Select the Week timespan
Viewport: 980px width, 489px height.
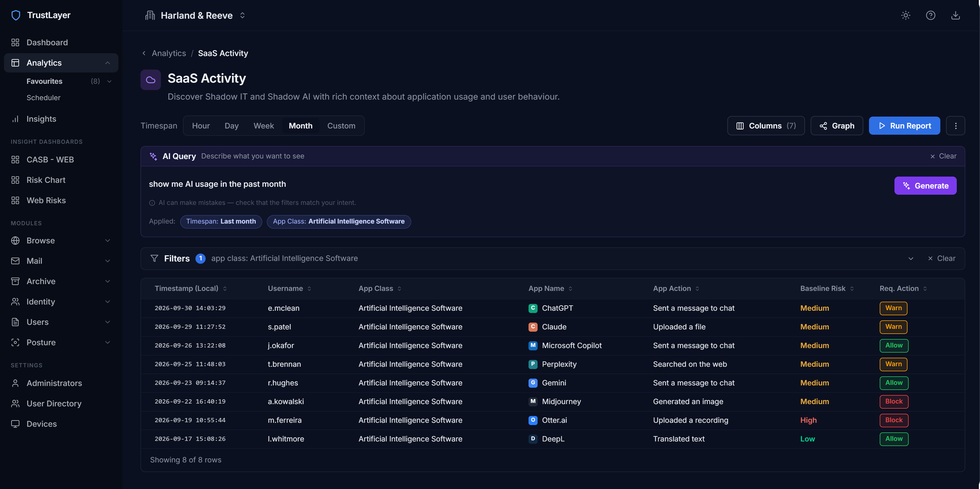click(x=264, y=126)
